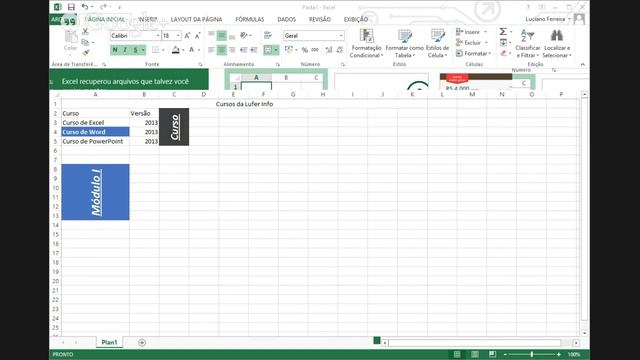This screenshot has height=360, width=640.
Task: Copy the selection with the copy icon
Action: [x=85, y=42]
